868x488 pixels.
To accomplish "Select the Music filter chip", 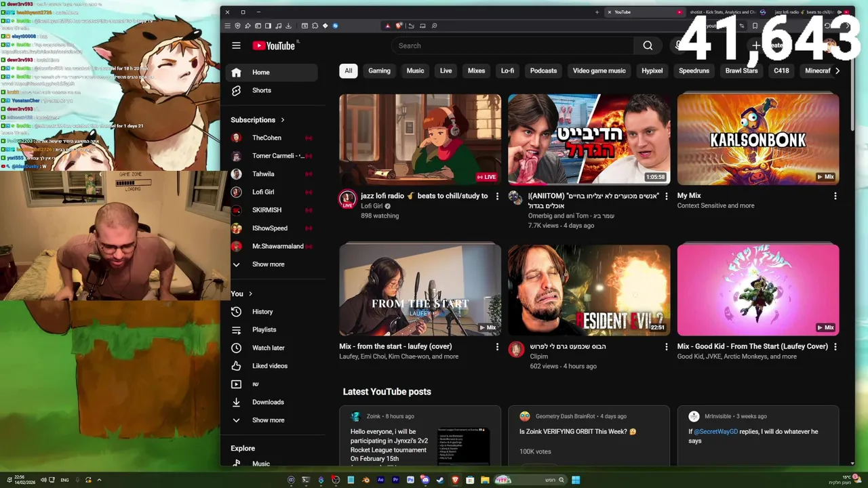I will [x=415, y=70].
